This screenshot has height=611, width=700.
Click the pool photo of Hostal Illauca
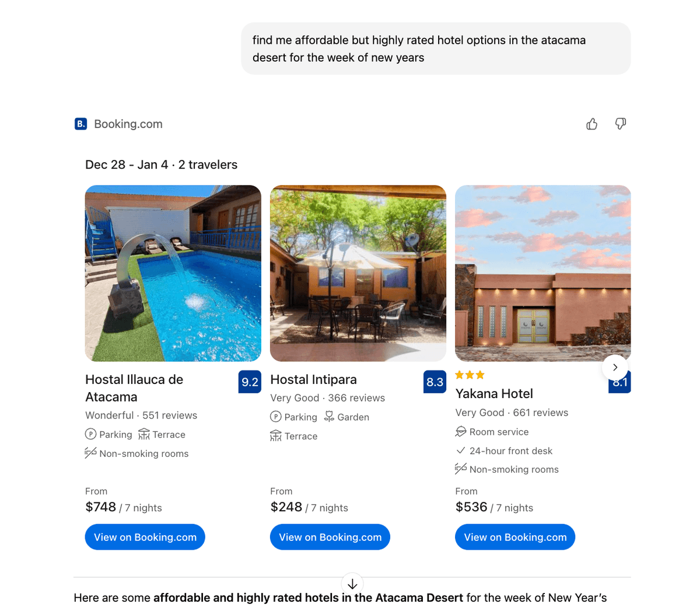point(173,273)
